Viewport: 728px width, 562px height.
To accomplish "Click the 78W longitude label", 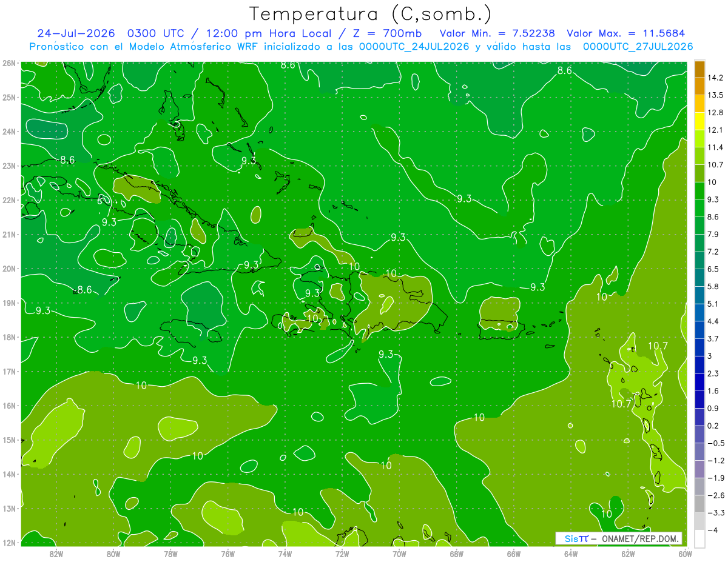I will tap(170, 554).
